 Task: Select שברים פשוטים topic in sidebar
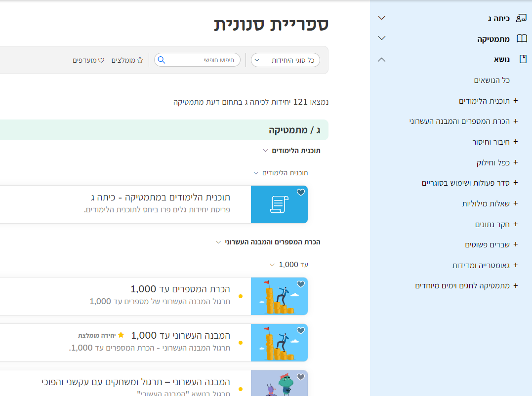click(487, 245)
